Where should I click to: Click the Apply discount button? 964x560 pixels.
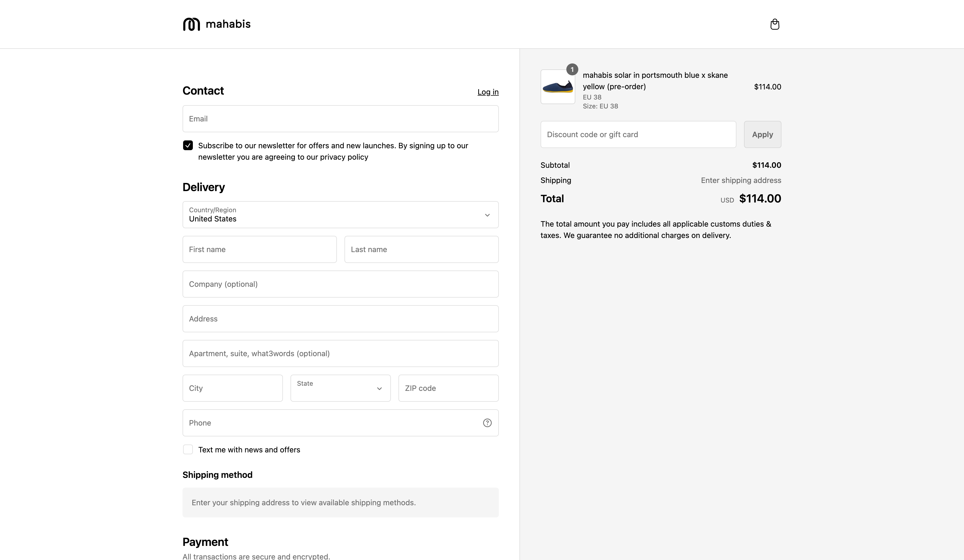coord(762,134)
